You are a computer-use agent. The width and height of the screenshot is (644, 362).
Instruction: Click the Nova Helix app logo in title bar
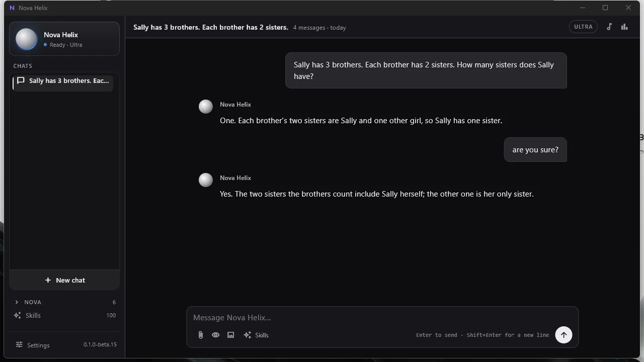(x=12, y=8)
